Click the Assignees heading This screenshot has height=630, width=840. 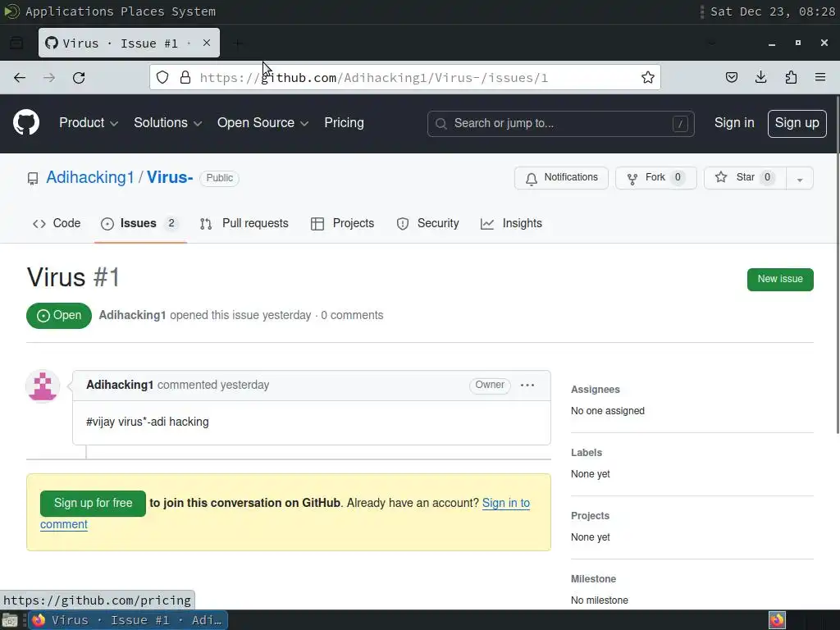click(x=596, y=390)
